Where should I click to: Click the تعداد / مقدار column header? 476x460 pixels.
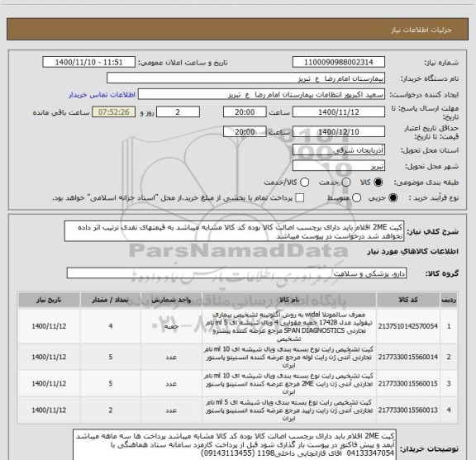point(111,300)
